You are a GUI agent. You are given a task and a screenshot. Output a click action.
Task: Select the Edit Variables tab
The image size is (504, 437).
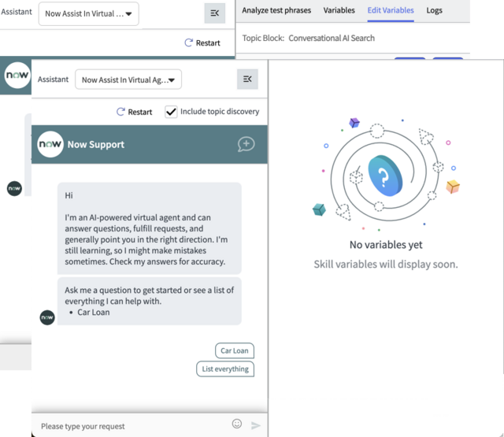(x=391, y=10)
